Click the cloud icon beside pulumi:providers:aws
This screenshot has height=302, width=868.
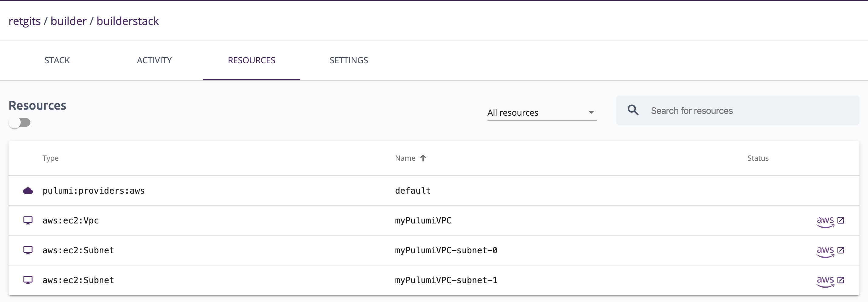point(28,191)
